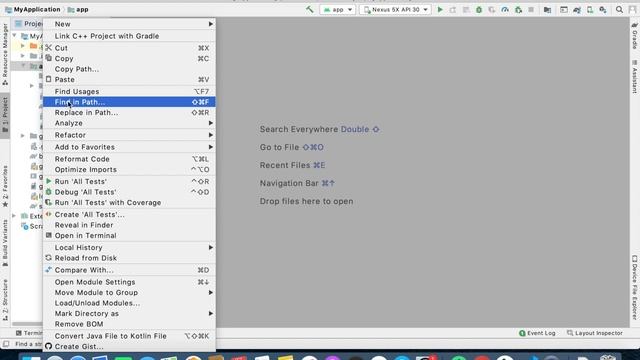Image resolution: width=640 pixels, height=360 pixels.
Task: Open the Project Structure folder icon
Action: click(547, 9)
